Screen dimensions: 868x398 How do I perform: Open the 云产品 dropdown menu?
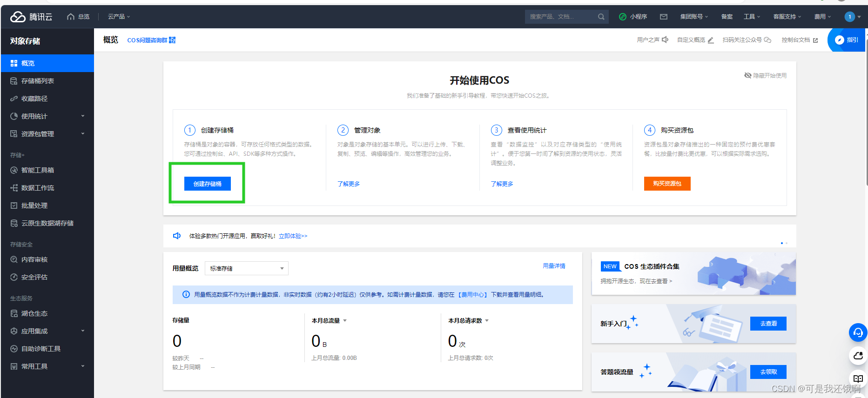pos(119,17)
